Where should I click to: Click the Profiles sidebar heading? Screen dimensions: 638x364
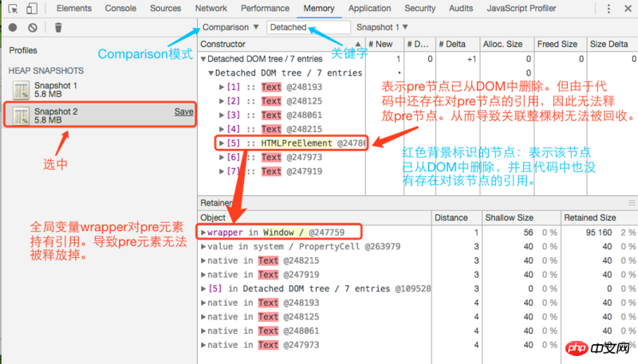point(23,50)
